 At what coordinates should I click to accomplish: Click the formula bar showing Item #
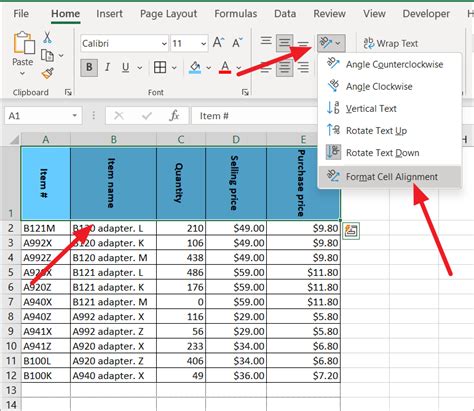255,116
